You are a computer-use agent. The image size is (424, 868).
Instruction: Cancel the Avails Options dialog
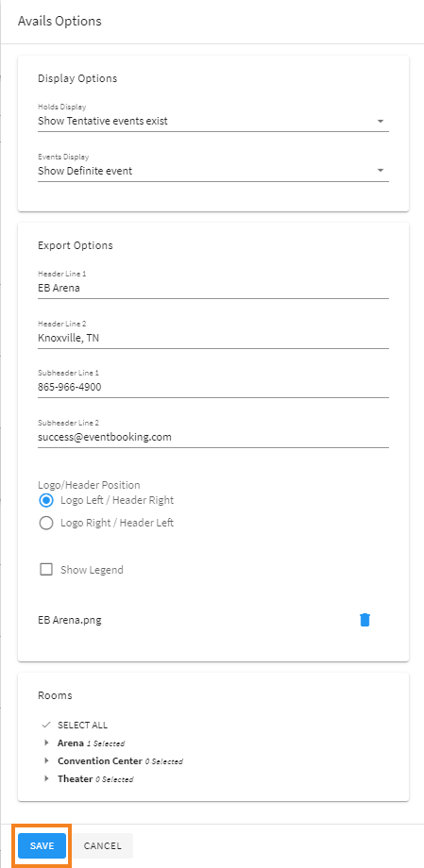[103, 846]
